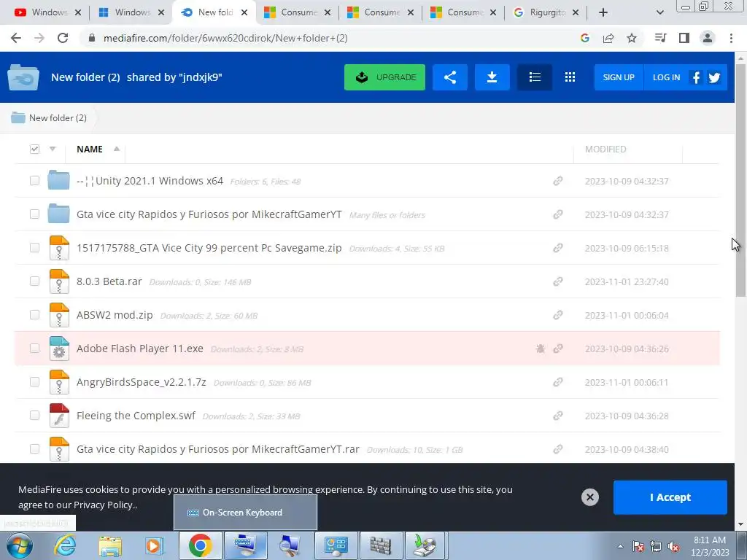Click LOG IN
Screen dimensions: 747x560
[x=666, y=77]
